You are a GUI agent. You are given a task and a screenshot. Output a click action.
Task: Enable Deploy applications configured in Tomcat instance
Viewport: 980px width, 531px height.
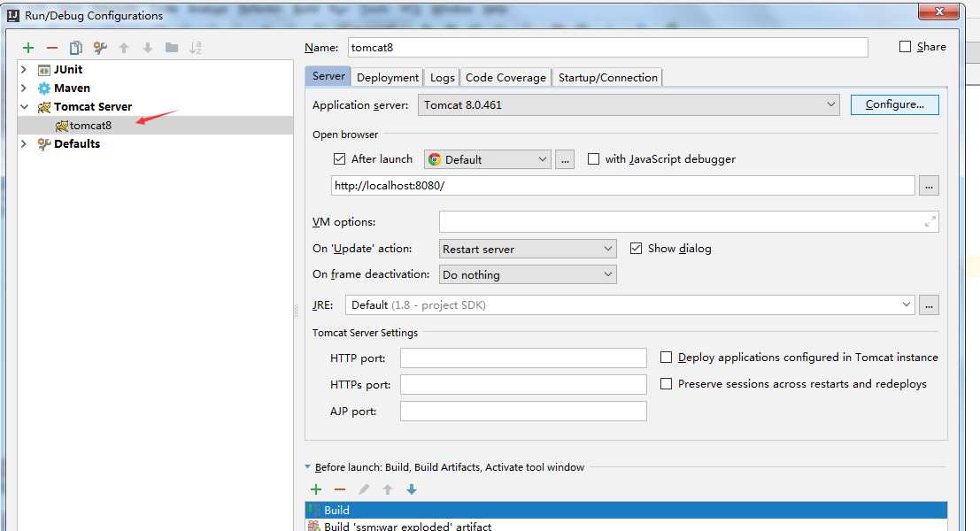tap(667, 358)
